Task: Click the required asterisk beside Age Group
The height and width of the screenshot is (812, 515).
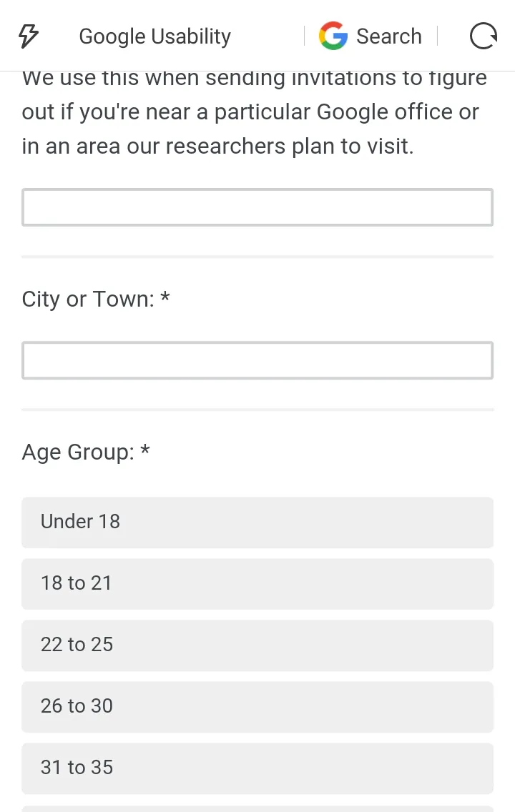Action: click(145, 450)
